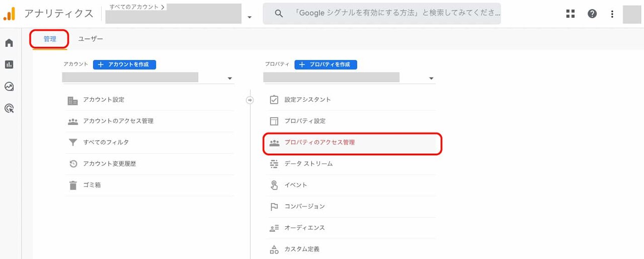Open the すべてのアカウント account switcher dropdown arrow
This screenshot has height=259, width=644.
click(x=250, y=18)
